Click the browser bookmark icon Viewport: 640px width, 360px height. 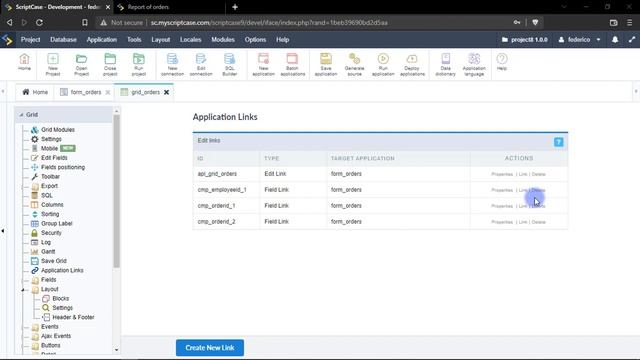click(x=85, y=22)
